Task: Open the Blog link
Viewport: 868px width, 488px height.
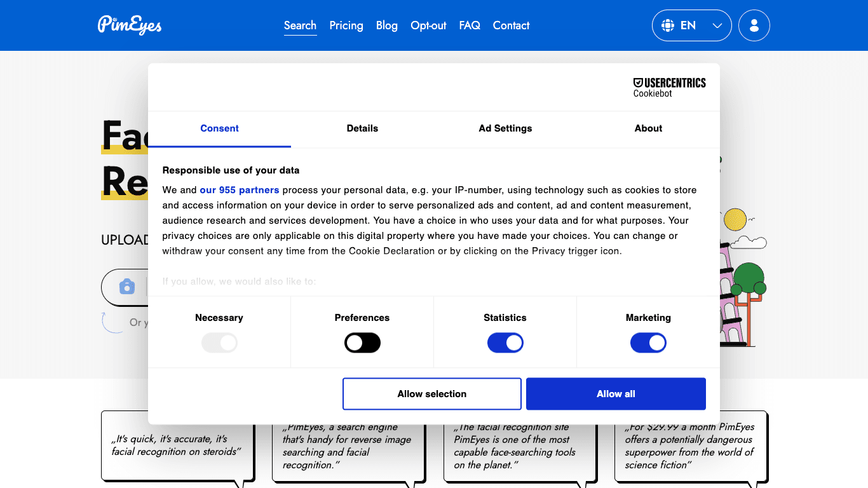Action: (x=387, y=25)
